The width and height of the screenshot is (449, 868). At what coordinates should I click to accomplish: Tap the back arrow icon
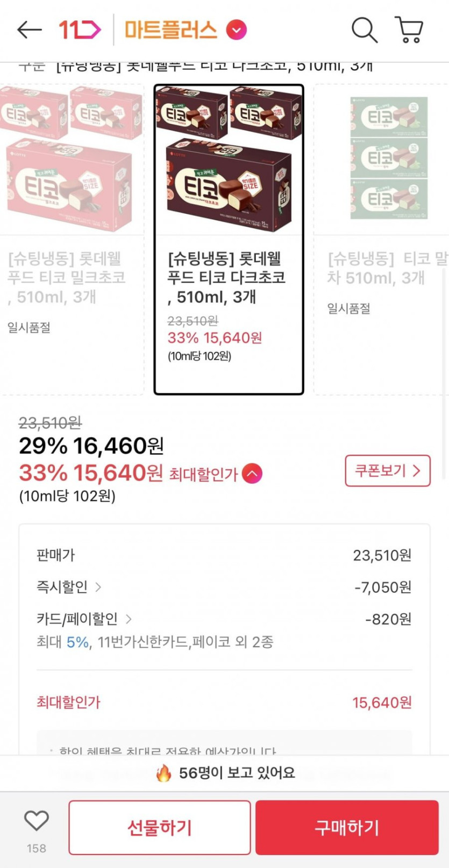(x=30, y=30)
